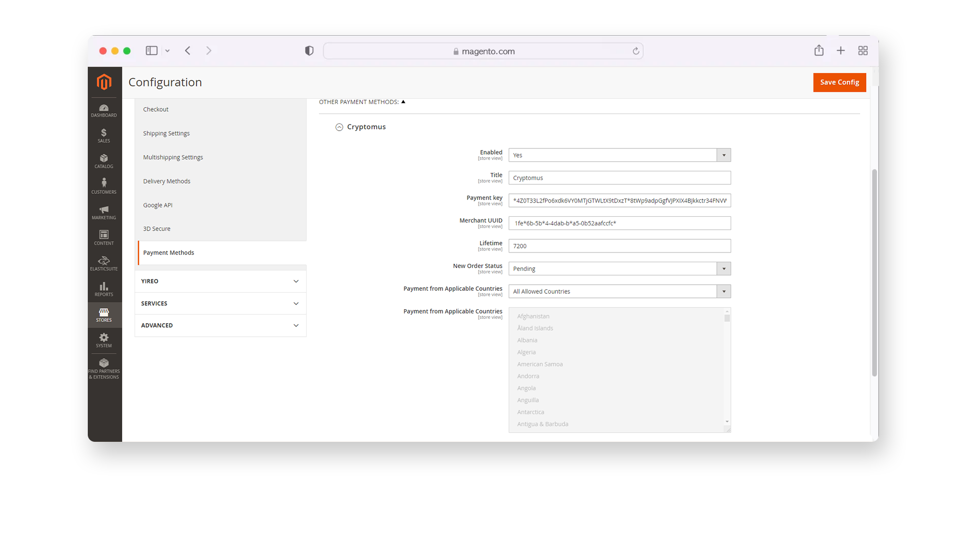980x551 pixels.
Task: Expand the YIREO section
Action: (220, 281)
